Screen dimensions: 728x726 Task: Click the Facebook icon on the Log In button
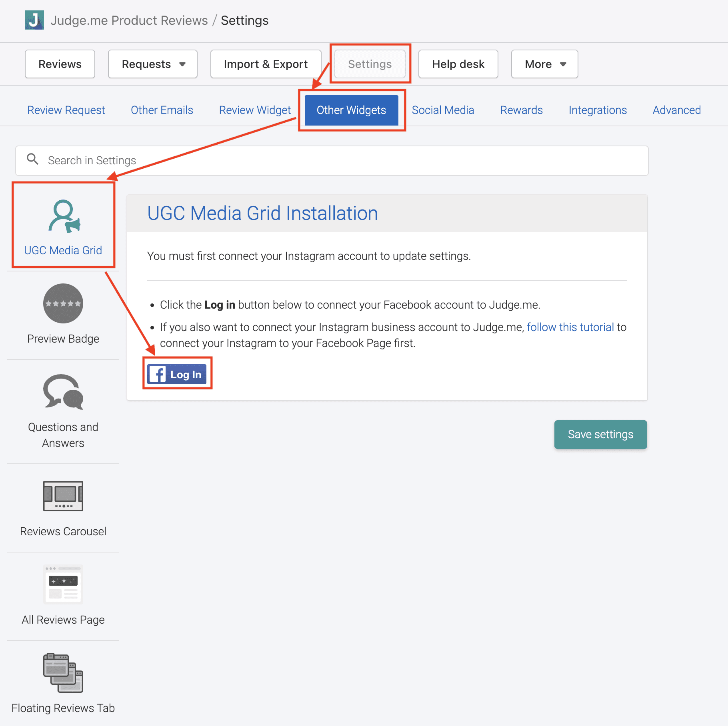click(158, 374)
